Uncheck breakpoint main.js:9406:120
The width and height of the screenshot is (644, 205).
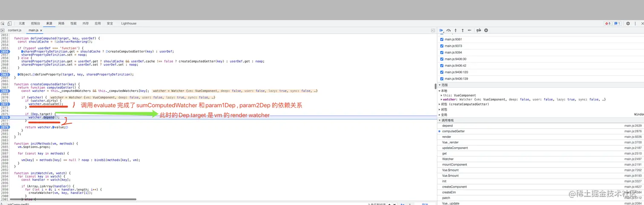tap(442, 72)
